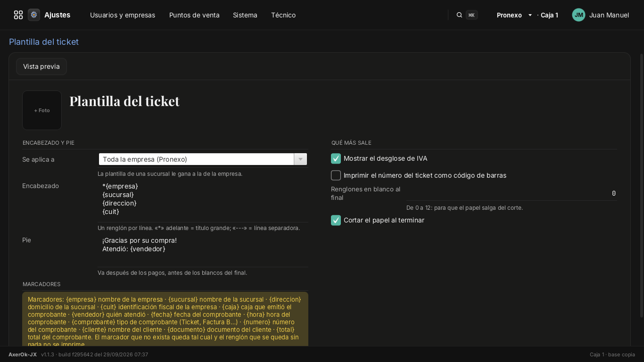Enable Imprimir número como código de barras
This screenshot has width=644, height=362.
336,175
